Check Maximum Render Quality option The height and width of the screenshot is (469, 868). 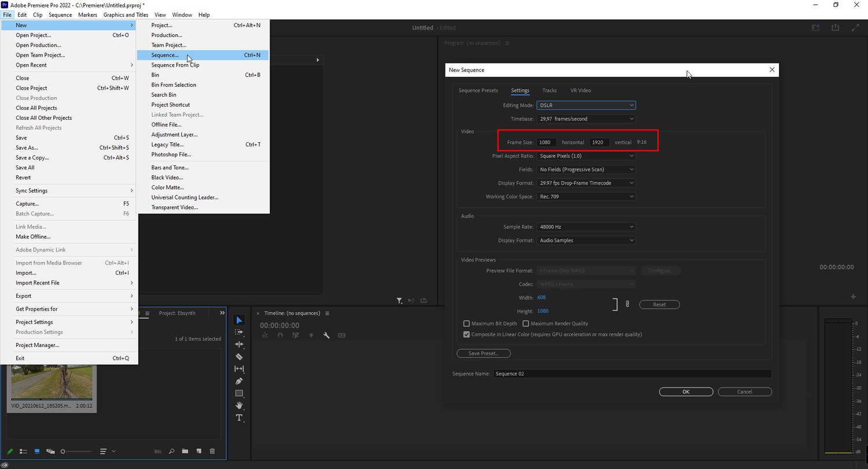click(x=525, y=324)
